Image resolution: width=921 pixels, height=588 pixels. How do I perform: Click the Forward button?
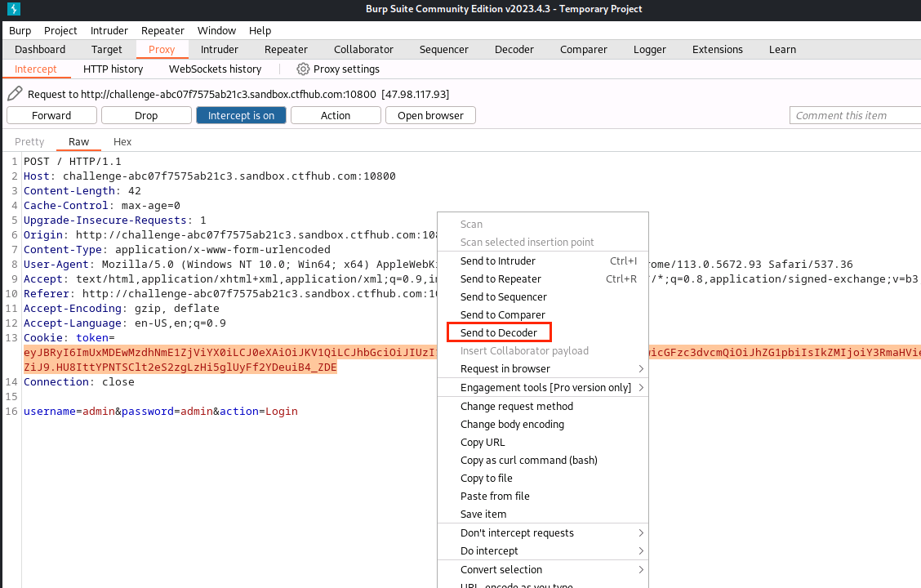(51, 116)
